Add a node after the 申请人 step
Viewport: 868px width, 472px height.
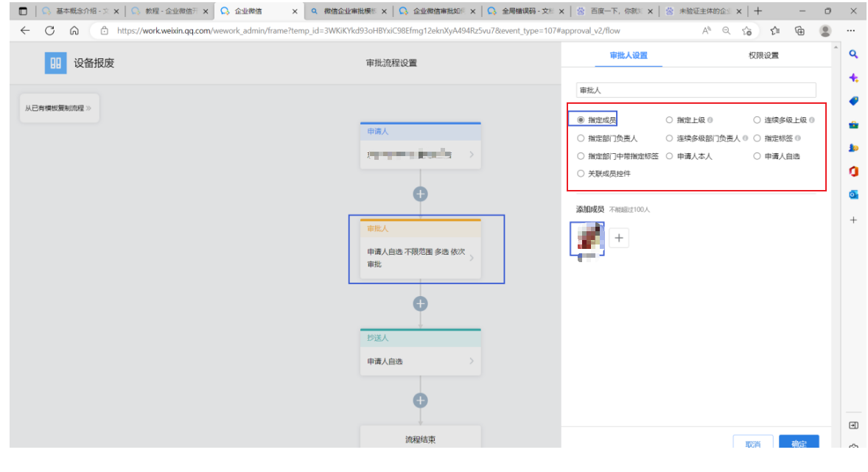click(x=420, y=194)
